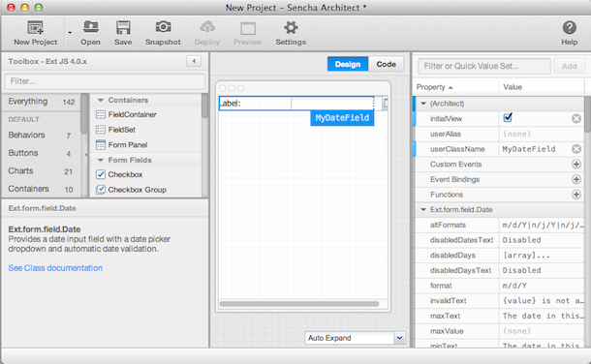Toggle the initialView checkbox
Image resolution: width=591 pixels, height=364 pixels.
point(508,118)
